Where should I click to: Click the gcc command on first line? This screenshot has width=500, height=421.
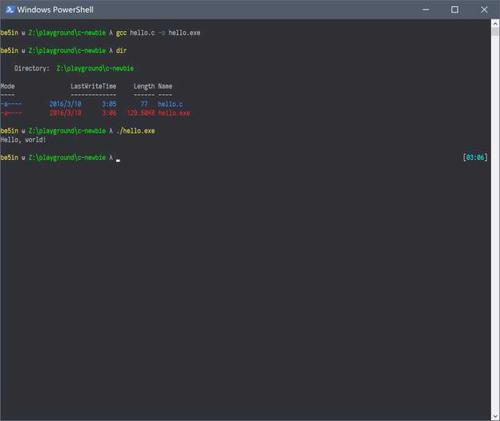(121, 33)
